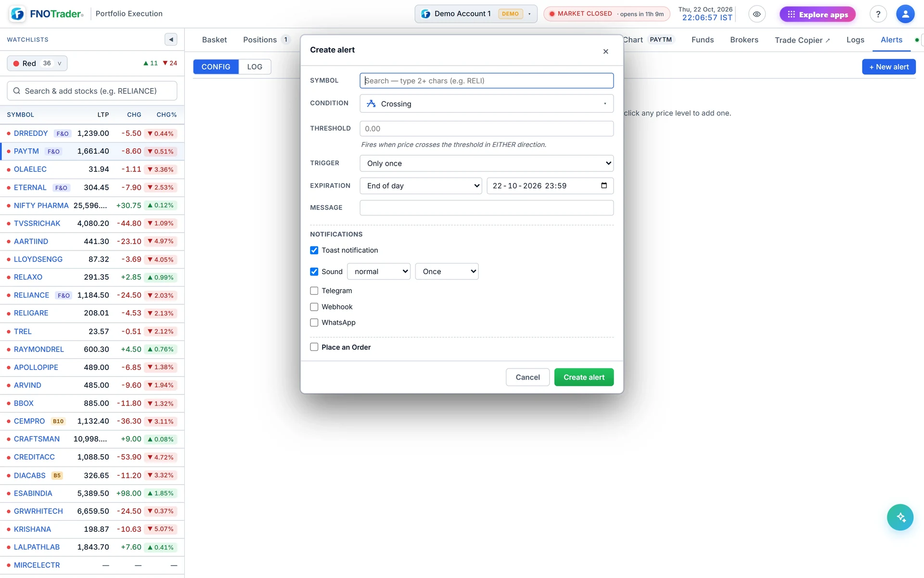Click the F&O badge next to RELIANCE
Image resolution: width=924 pixels, height=578 pixels.
pos(64,295)
